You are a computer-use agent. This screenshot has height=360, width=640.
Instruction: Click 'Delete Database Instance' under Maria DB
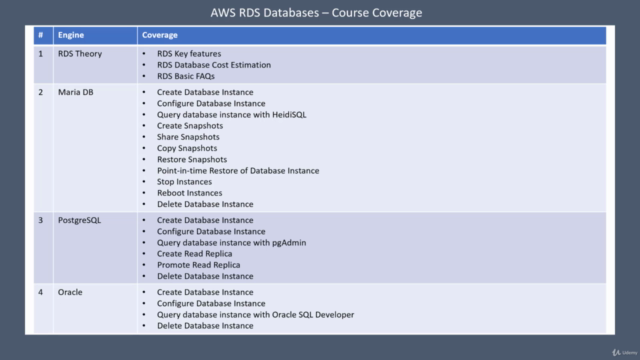click(x=205, y=204)
